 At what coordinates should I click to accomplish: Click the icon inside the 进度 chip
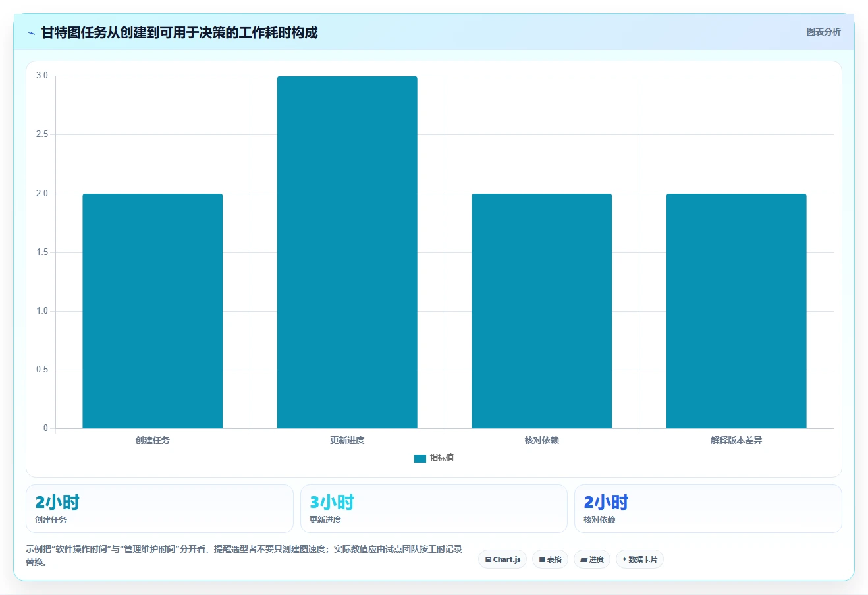tap(583, 559)
